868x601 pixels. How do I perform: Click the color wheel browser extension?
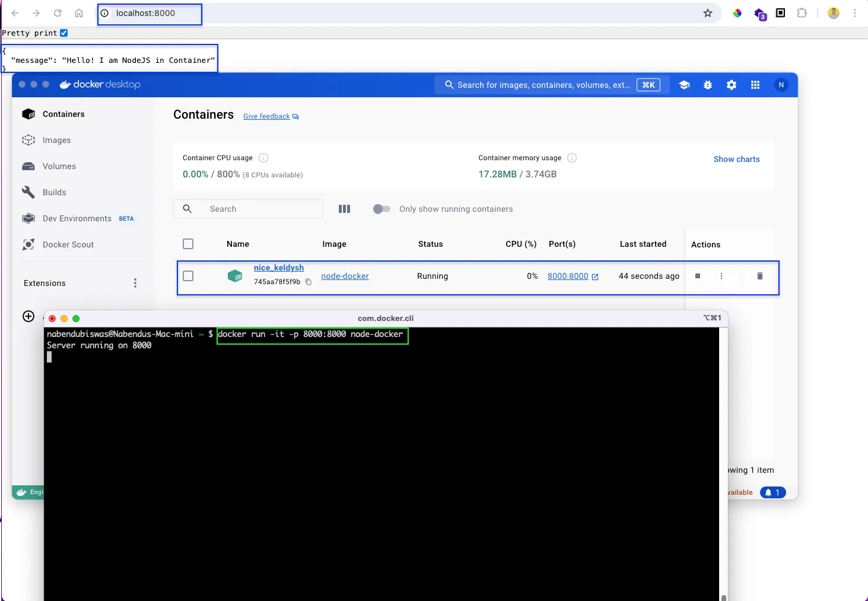point(737,13)
